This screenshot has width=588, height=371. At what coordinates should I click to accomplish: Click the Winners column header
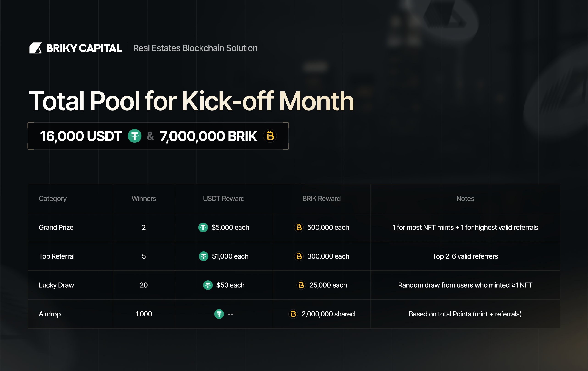coord(144,199)
